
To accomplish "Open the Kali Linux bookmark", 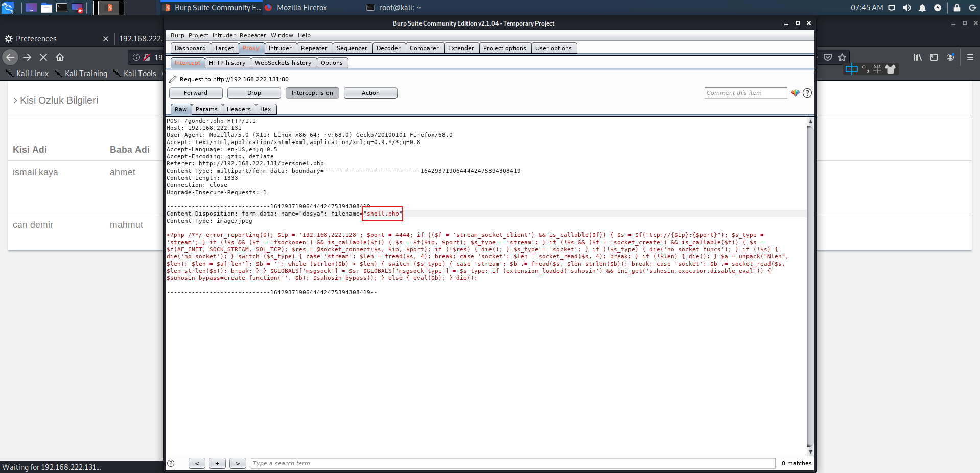I will (x=28, y=74).
